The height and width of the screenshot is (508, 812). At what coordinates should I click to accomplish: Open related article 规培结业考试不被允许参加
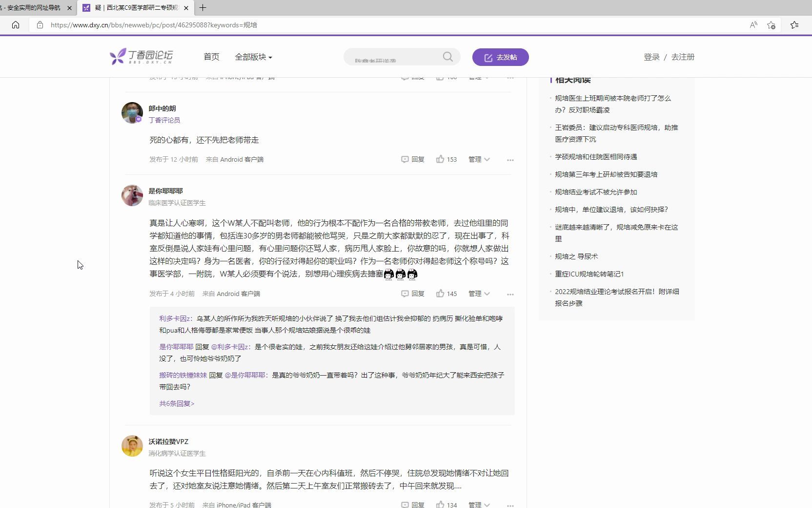596,192
